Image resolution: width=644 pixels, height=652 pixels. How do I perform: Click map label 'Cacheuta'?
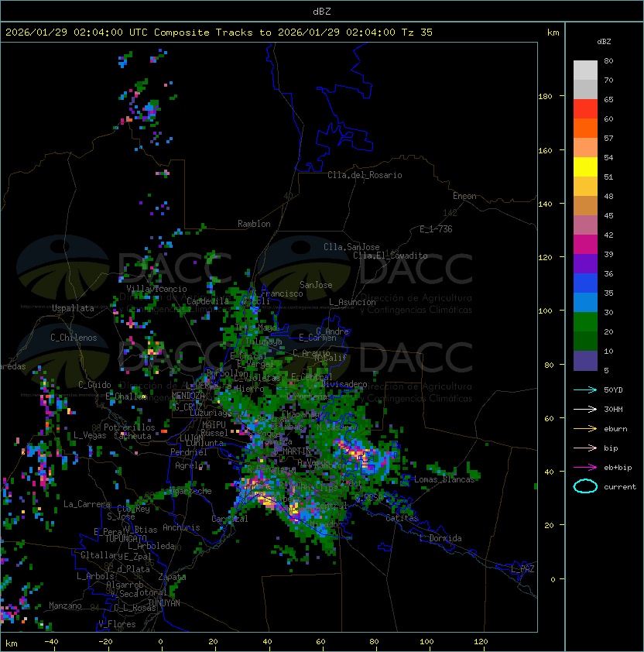tap(132, 436)
